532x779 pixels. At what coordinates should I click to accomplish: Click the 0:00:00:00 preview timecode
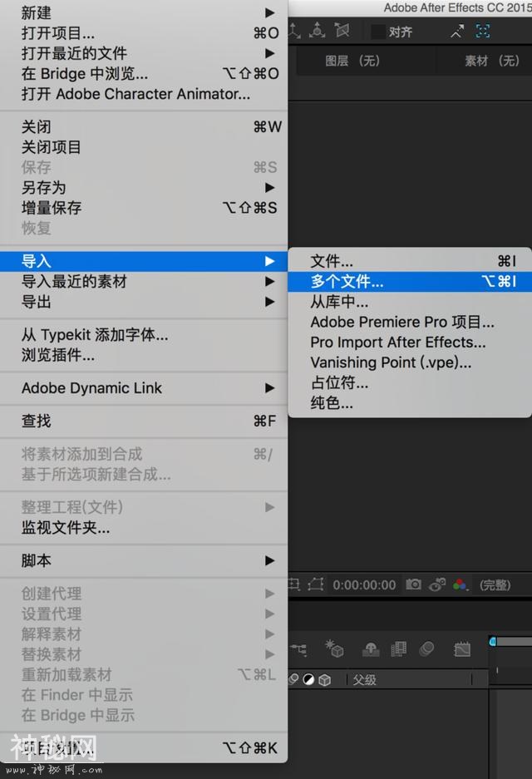click(364, 585)
